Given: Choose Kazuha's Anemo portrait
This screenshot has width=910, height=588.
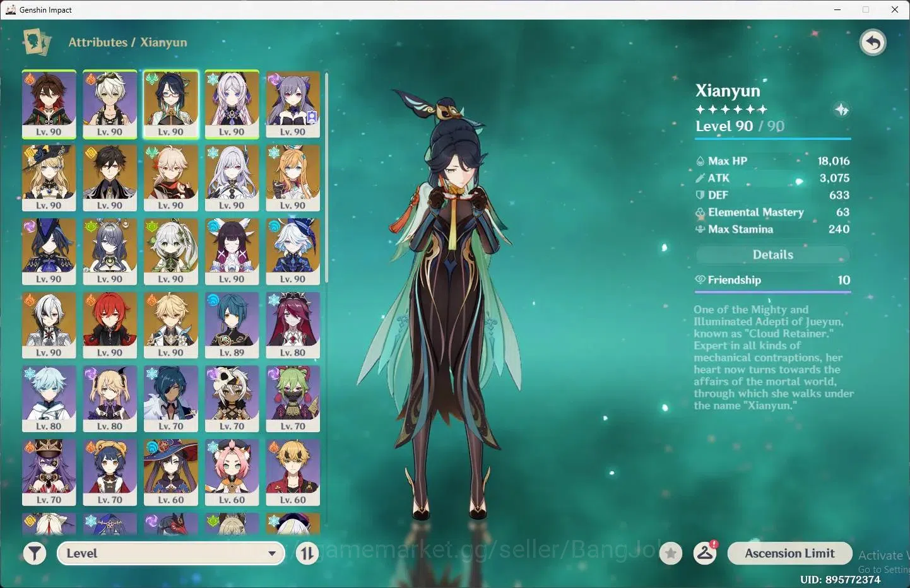Looking at the screenshot, I should tap(171, 178).
